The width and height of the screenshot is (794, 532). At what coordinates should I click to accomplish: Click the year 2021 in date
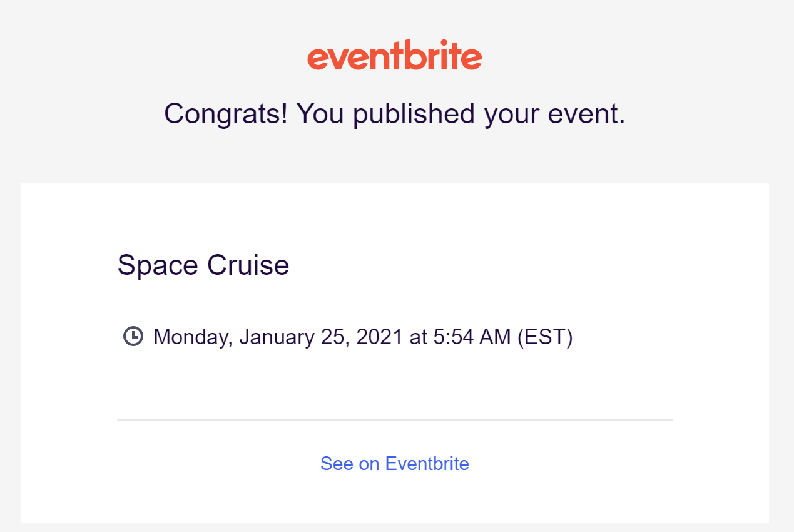pyautogui.click(x=379, y=337)
